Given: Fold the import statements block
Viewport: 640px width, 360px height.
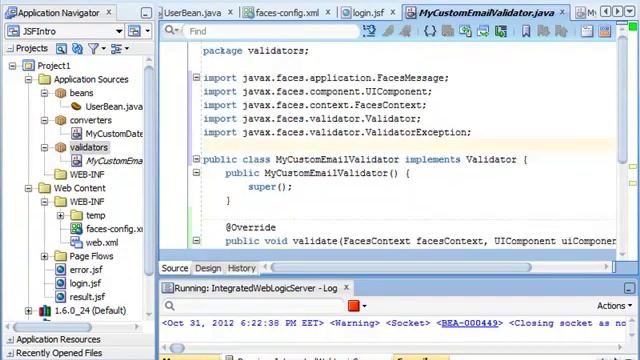Looking at the screenshot, I should (196, 77).
